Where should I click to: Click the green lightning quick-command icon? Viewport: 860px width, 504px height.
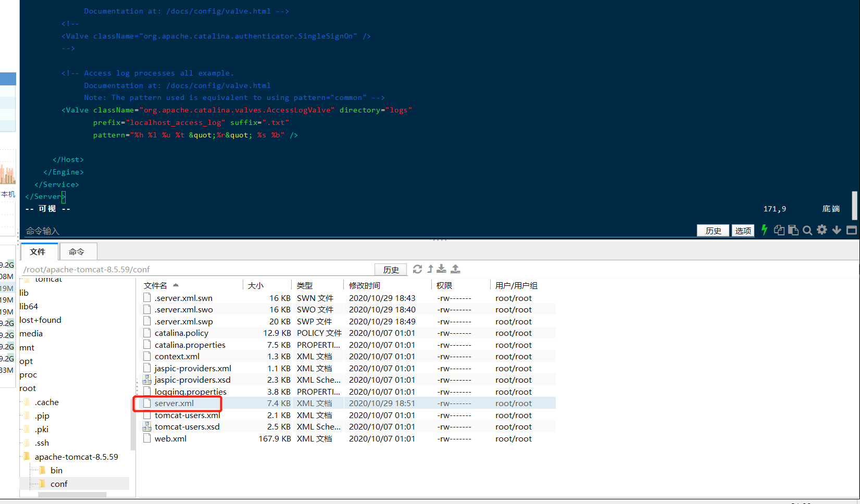pyautogui.click(x=764, y=230)
